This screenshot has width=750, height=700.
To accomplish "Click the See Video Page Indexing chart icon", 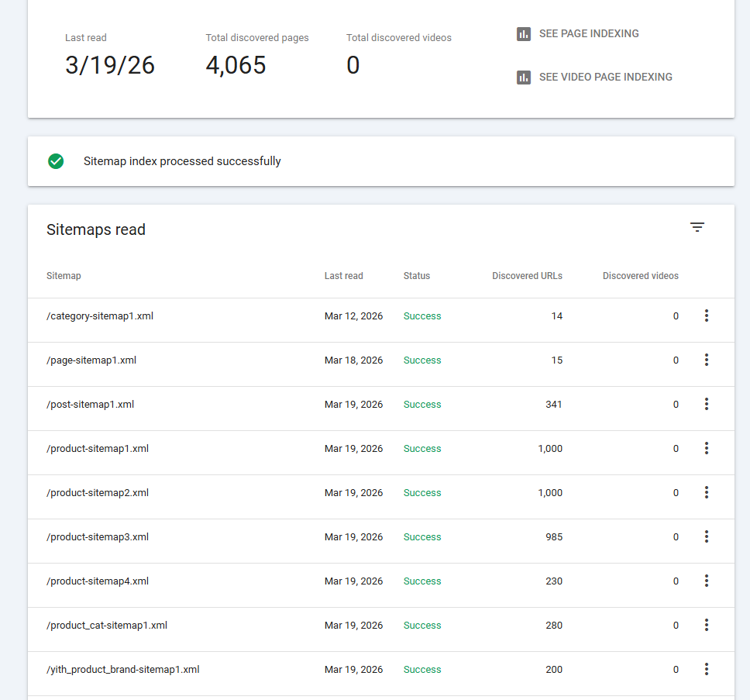I will pos(524,78).
